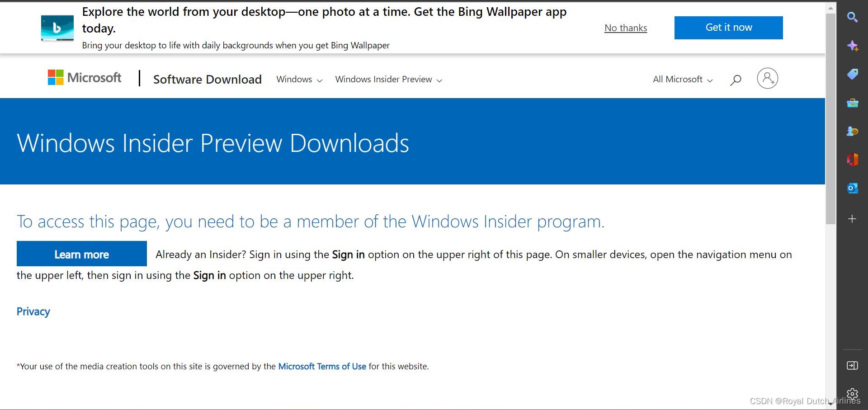Click the scrollbar up arrow
The width and height of the screenshot is (868, 410).
pyautogui.click(x=830, y=8)
